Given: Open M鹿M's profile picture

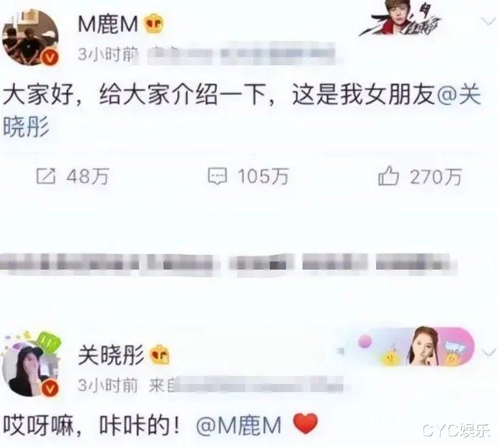Looking at the screenshot, I should (31, 37).
